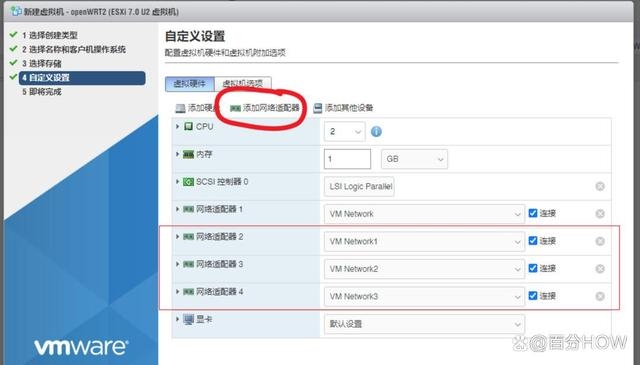Expand the SCSI controller 0 row
This screenshot has width=640, height=365.
point(178,182)
